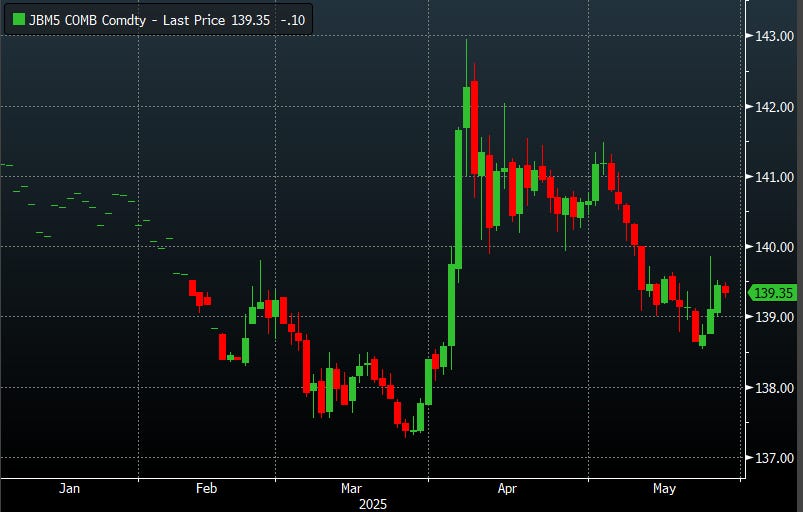Click the green JBM5 legend color swatch
Image resolution: width=803 pixels, height=512 pixels.
18,20
